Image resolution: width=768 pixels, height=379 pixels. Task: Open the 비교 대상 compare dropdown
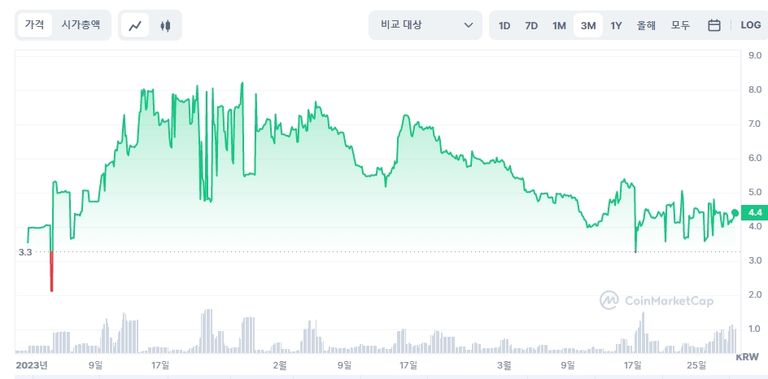(425, 25)
